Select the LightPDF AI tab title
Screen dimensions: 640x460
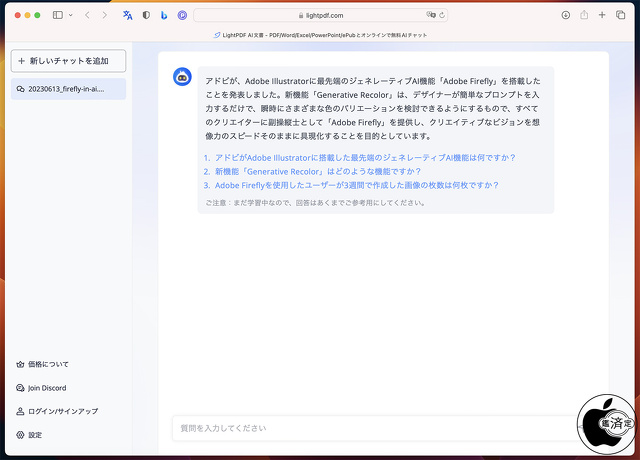point(320,35)
